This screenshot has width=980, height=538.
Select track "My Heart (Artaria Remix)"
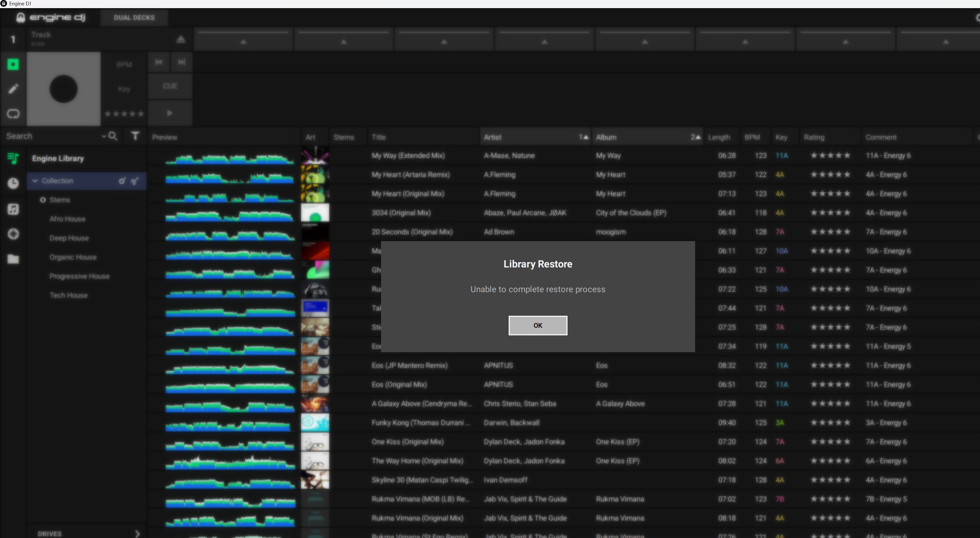[411, 175]
